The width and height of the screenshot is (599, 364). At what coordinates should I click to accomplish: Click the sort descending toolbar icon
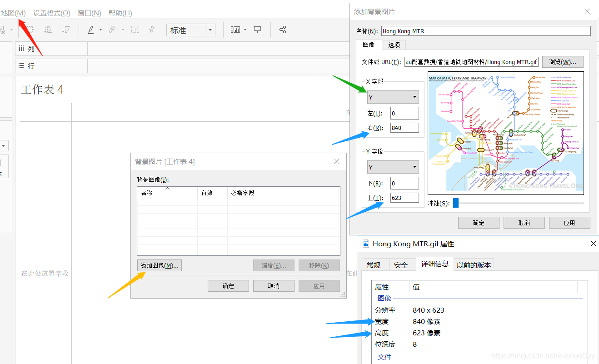tap(66, 30)
